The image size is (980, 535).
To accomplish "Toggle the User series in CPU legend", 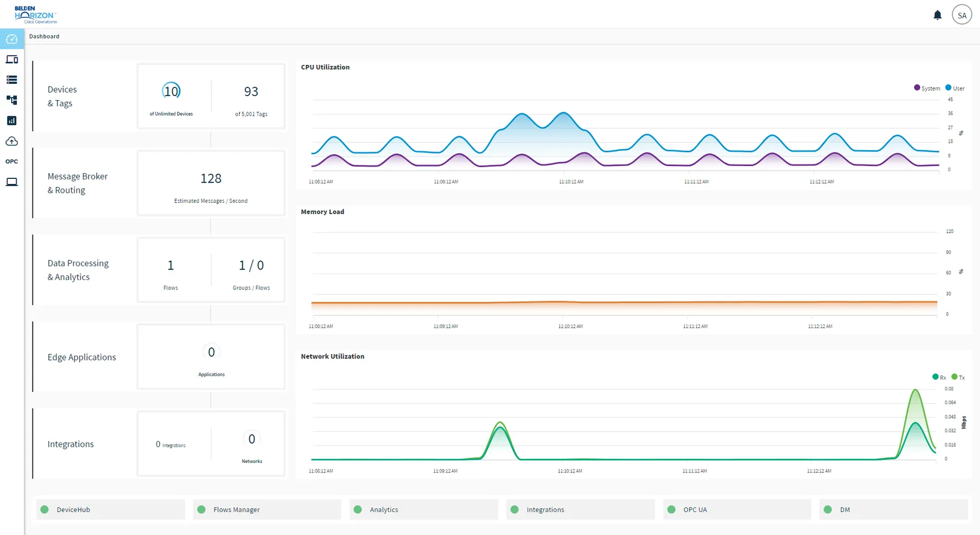I will [x=955, y=88].
